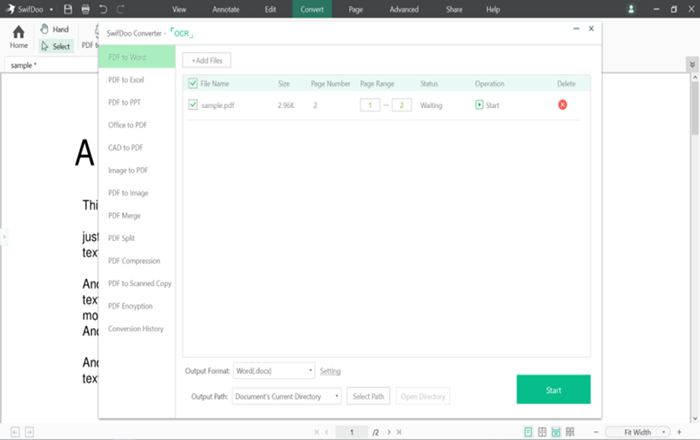Jump to first page arrow

tap(317, 432)
